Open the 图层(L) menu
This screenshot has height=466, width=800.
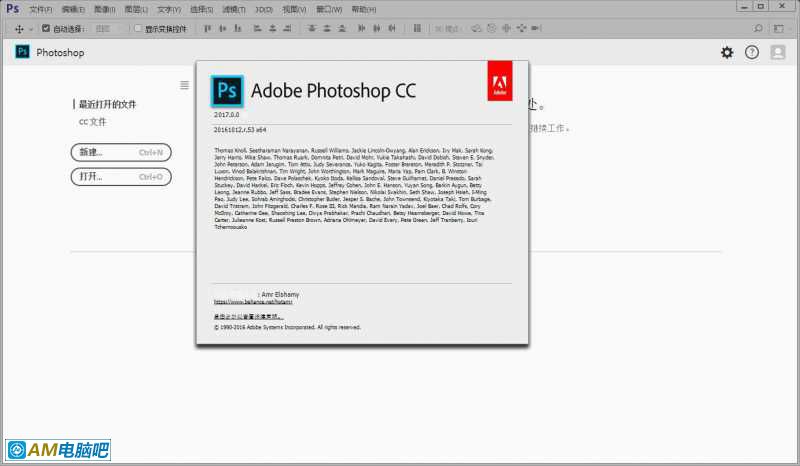click(136, 10)
